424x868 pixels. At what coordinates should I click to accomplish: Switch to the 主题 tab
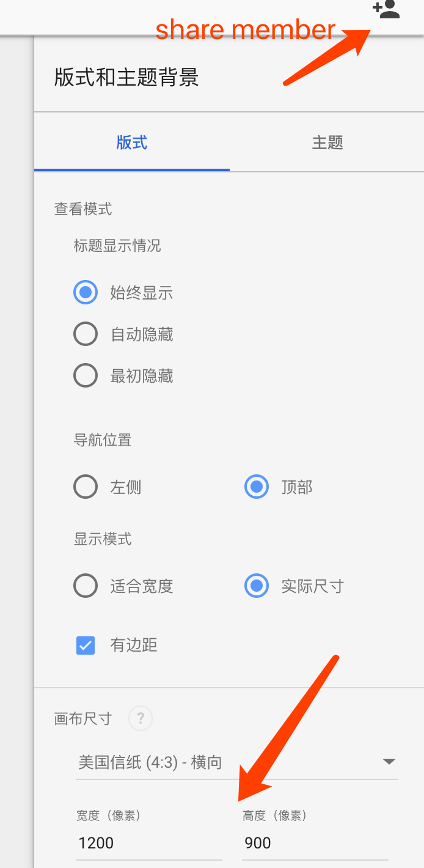click(327, 142)
